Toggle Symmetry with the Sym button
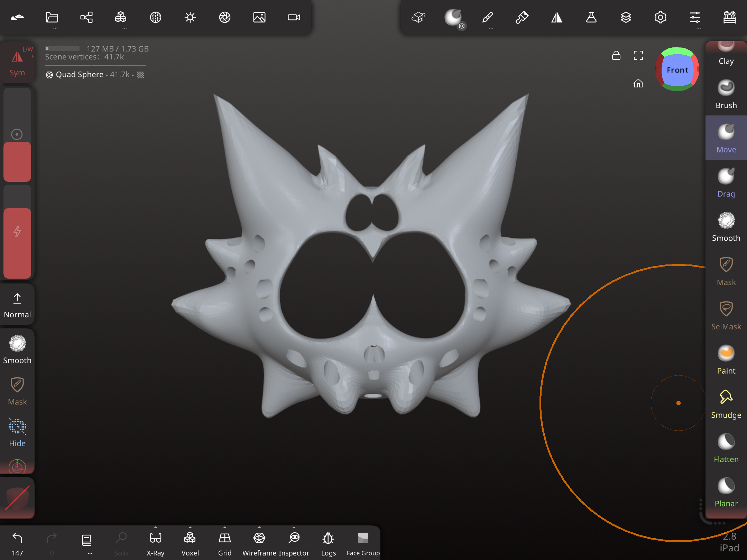This screenshot has width=747, height=560. (17, 62)
